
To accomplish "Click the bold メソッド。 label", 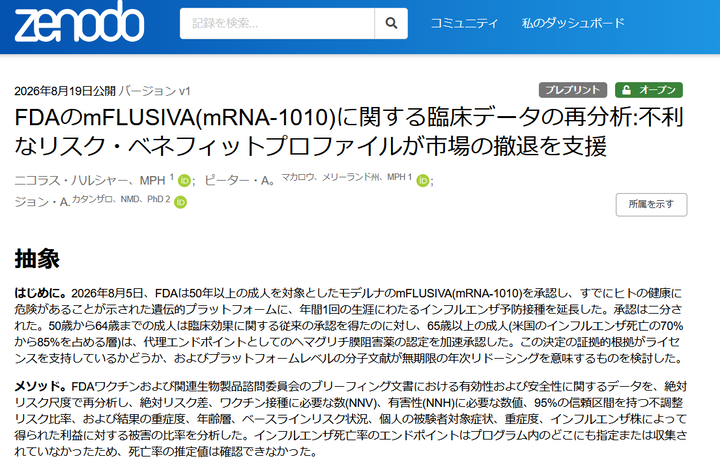I will [41, 387].
